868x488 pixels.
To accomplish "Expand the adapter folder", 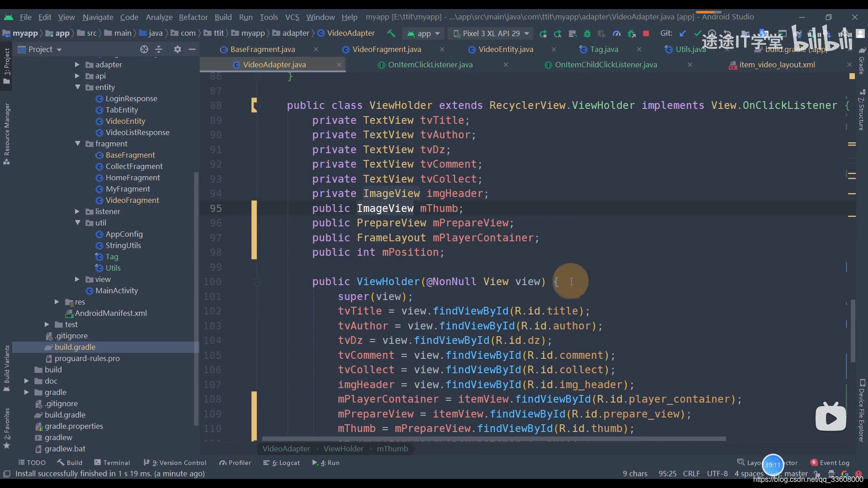I will (x=77, y=65).
